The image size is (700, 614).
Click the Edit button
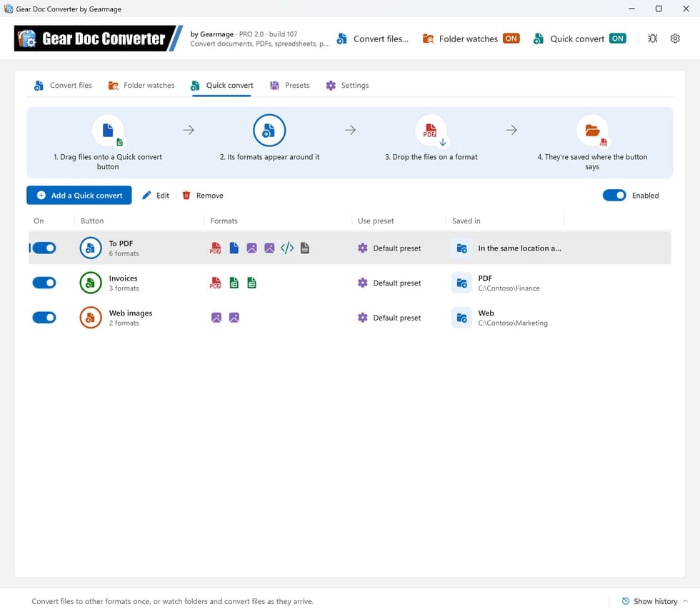[156, 196]
